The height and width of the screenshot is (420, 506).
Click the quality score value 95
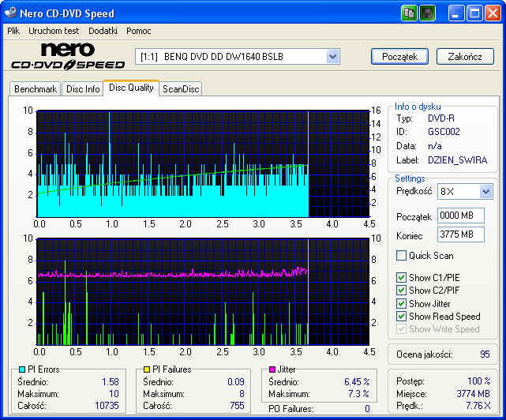(485, 354)
